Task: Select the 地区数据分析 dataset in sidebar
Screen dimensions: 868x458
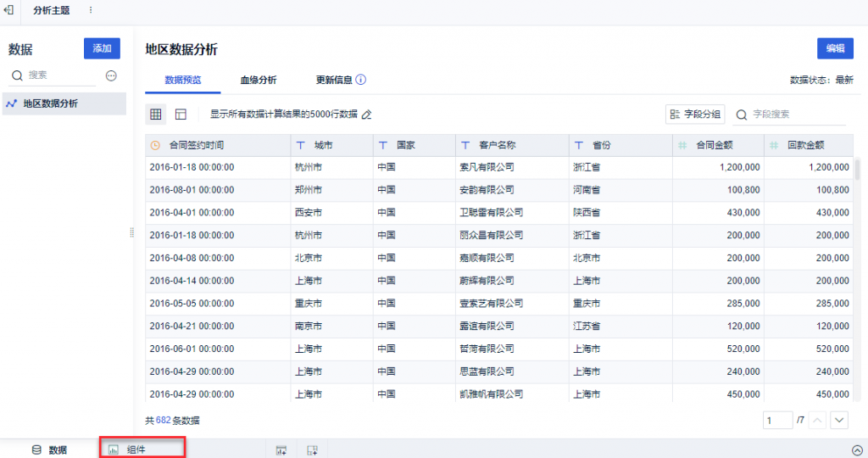Action: point(64,103)
